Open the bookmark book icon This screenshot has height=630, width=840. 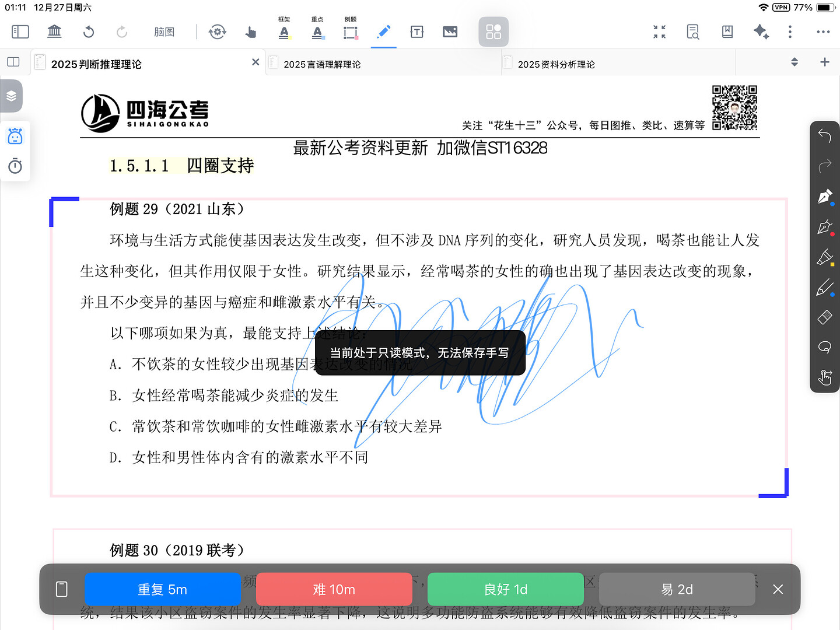pyautogui.click(x=727, y=32)
